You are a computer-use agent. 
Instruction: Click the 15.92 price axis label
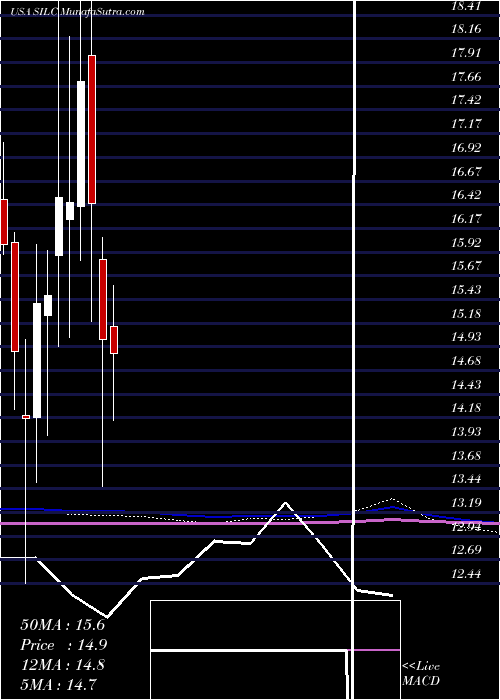[467, 242]
